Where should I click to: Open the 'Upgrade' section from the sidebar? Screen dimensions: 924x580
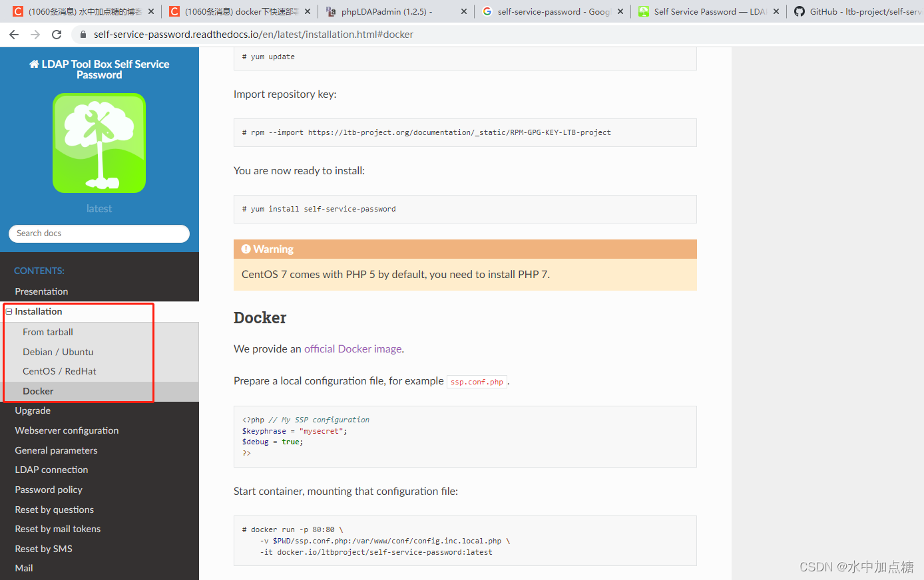[x=33, y=410]
